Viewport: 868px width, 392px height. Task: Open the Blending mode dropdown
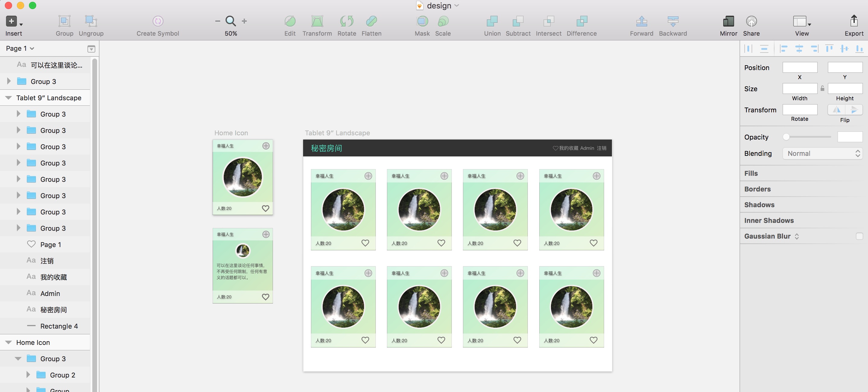[822, 153]
